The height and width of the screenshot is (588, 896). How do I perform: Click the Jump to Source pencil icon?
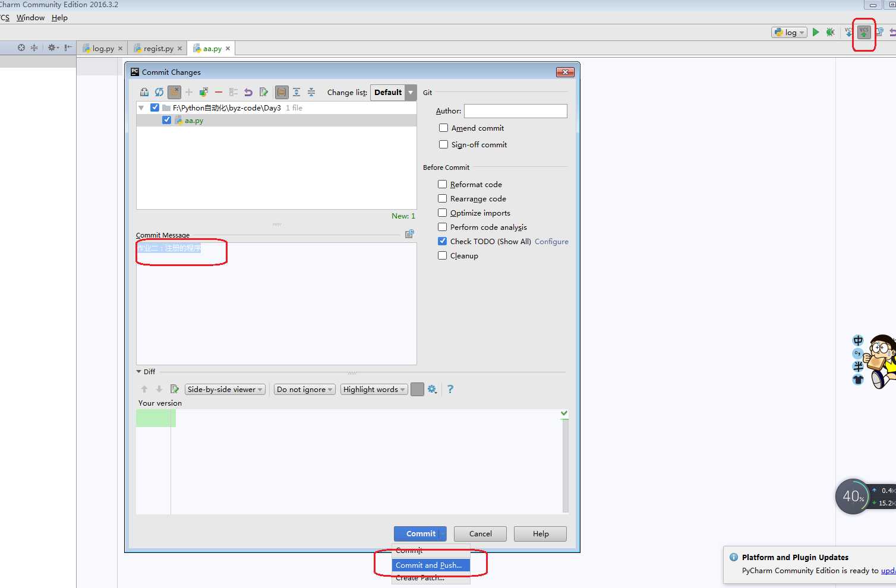263,92
